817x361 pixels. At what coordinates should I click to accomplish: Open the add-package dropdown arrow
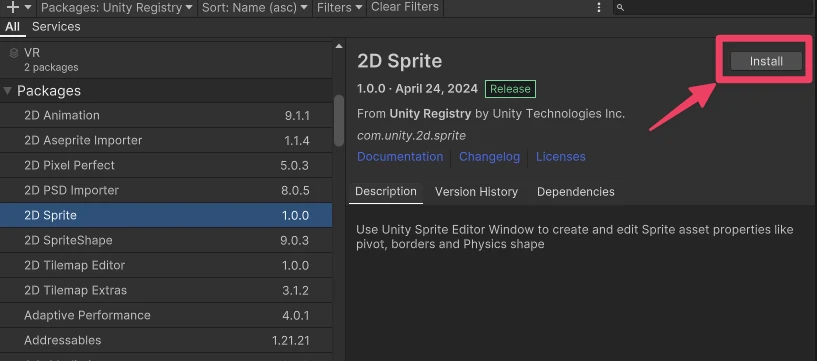[28, 8]
